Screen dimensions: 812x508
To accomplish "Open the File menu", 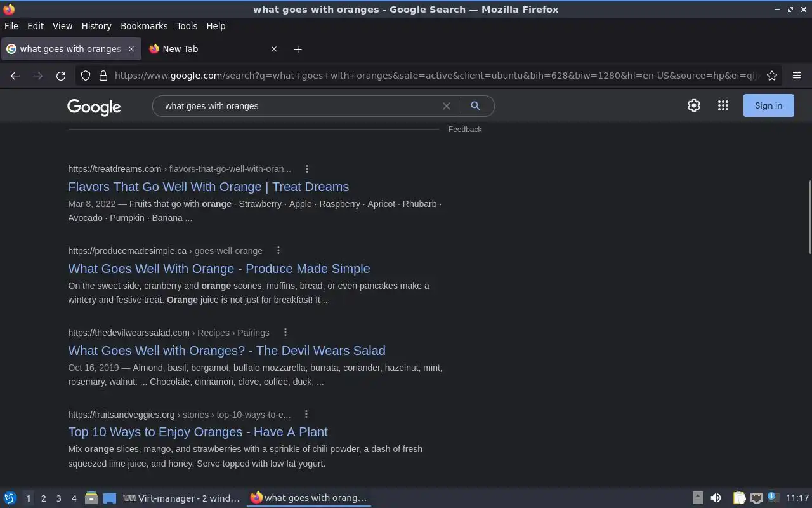I will (x=11, y=26).
